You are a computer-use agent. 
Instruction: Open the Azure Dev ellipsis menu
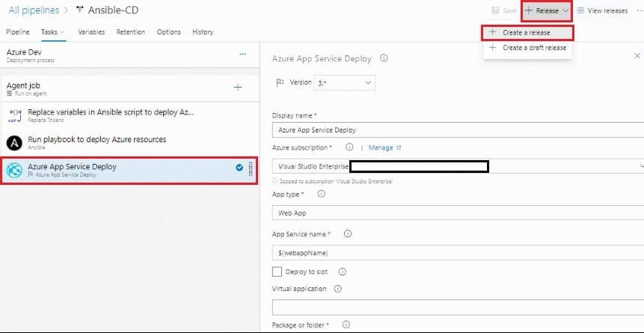coord(243,55)
